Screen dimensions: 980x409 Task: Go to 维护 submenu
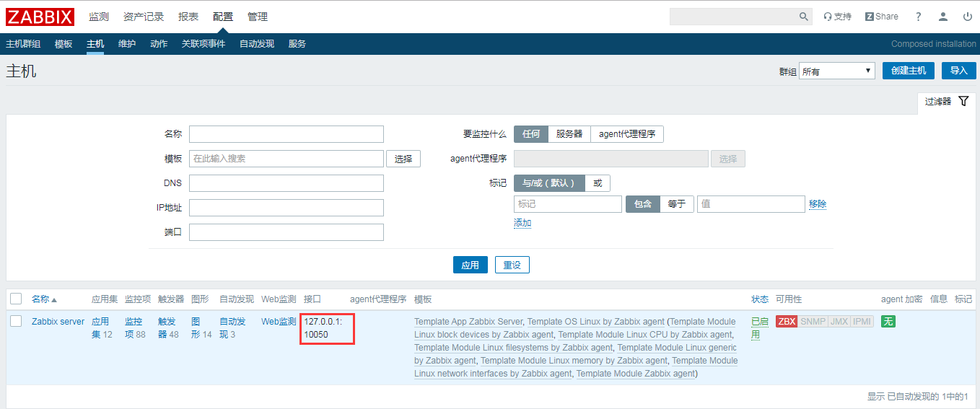[x=127, y=44]
